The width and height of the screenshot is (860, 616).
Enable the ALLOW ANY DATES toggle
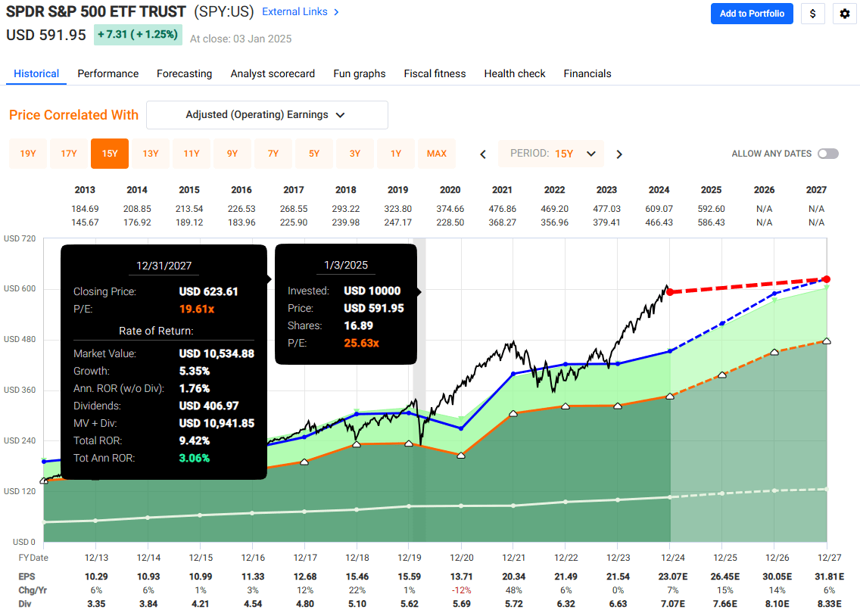click(828, 153)
